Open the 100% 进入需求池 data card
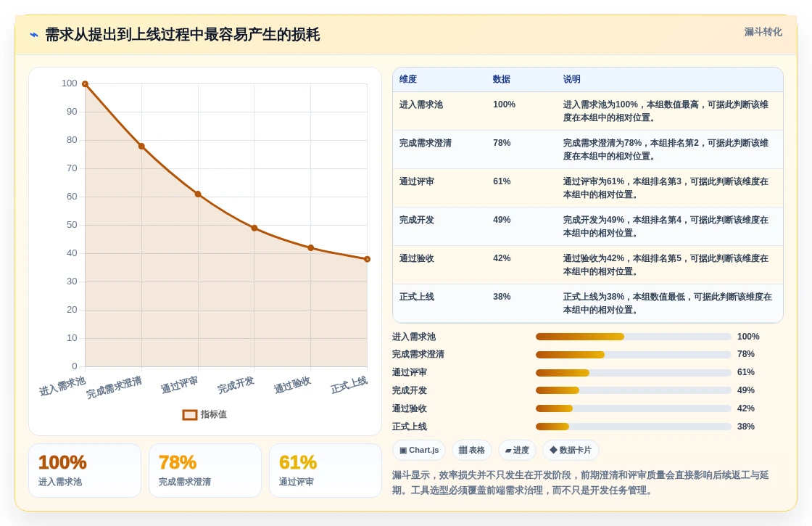 85,471
